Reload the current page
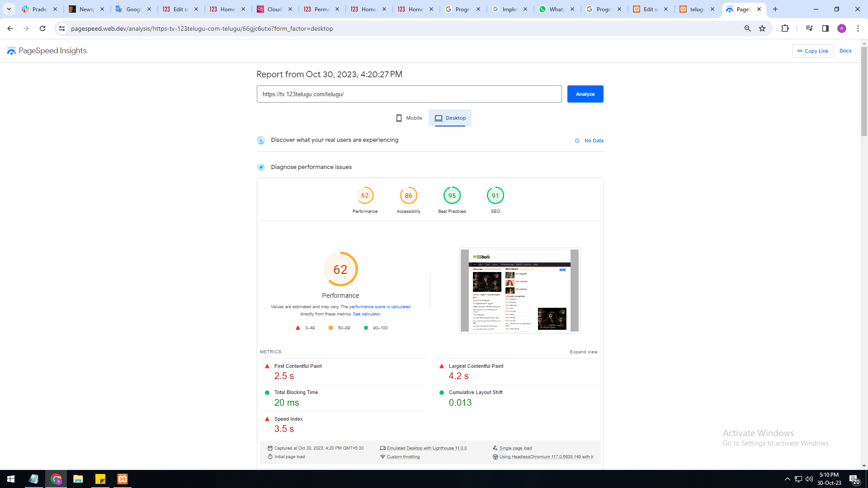 [42, 28]
